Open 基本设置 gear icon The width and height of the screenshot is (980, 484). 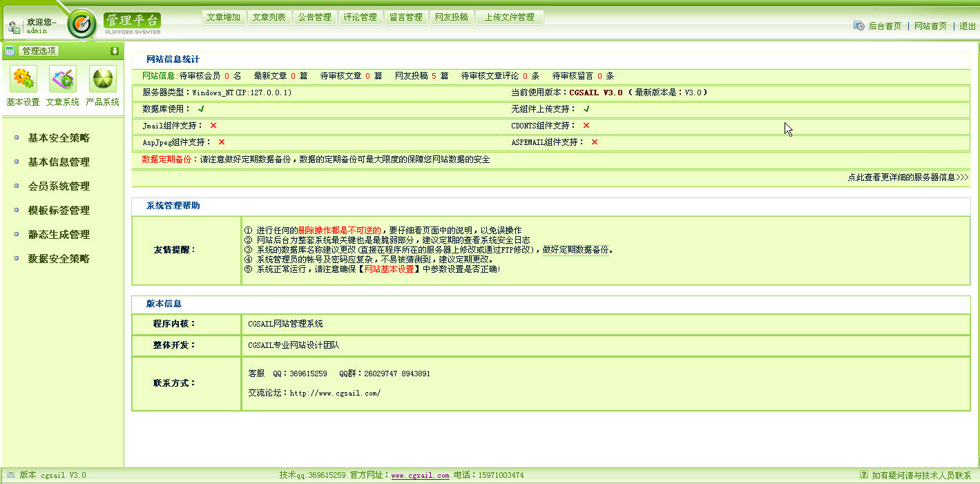(23, 79)
